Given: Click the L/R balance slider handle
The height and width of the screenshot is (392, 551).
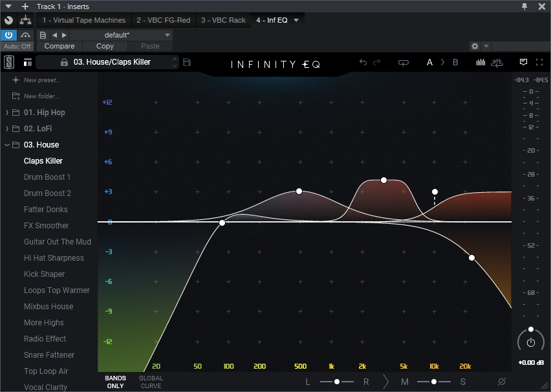Looking at the screenshot, I should click(337, 382).
